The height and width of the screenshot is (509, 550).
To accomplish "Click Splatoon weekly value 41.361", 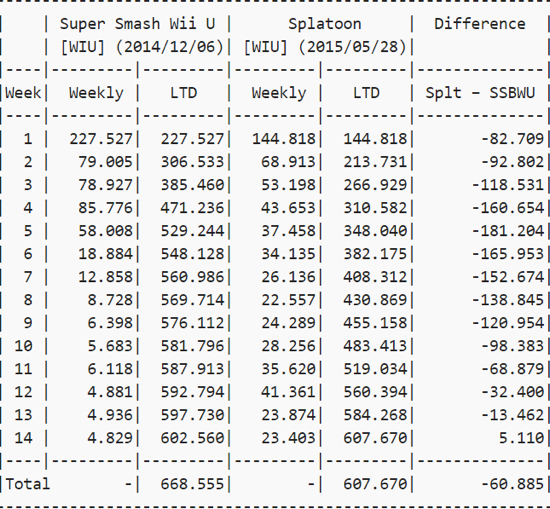I will tap(288, 392).
